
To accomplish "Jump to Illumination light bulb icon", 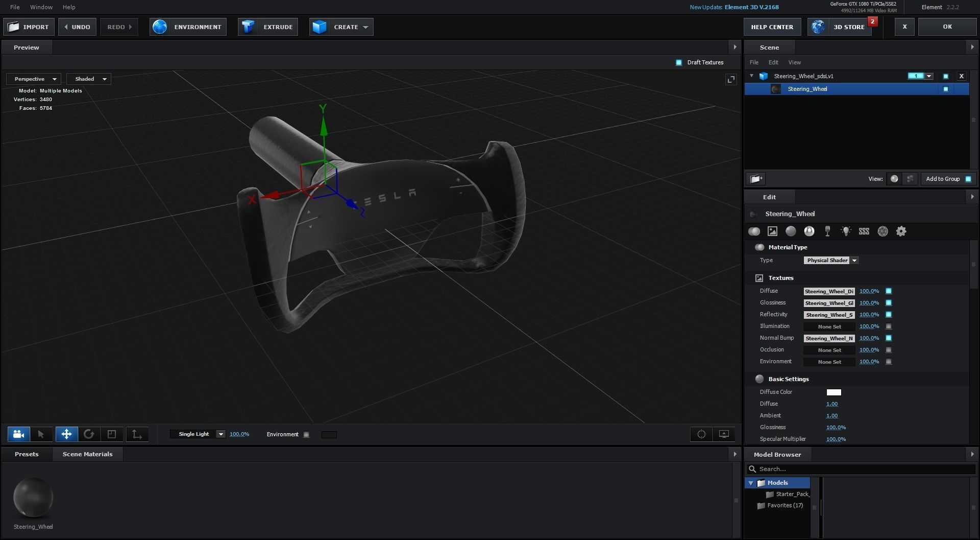I will click(x=846, y=231).
